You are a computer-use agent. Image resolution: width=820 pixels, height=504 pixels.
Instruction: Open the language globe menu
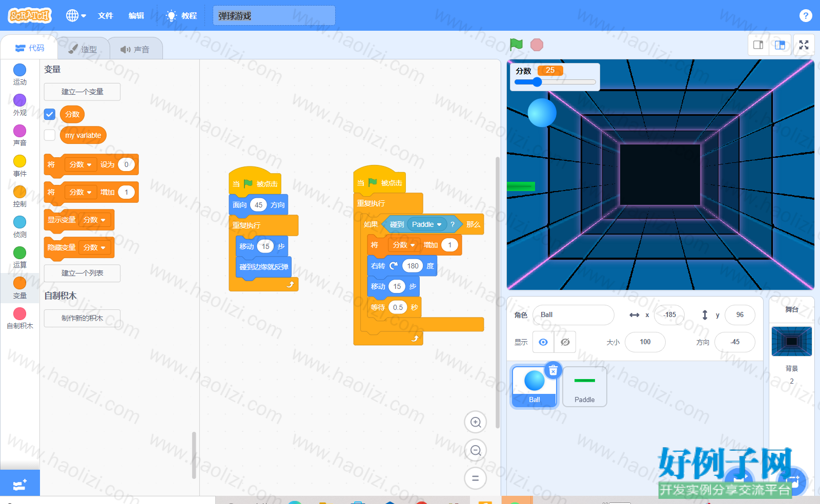coord(76,15)
